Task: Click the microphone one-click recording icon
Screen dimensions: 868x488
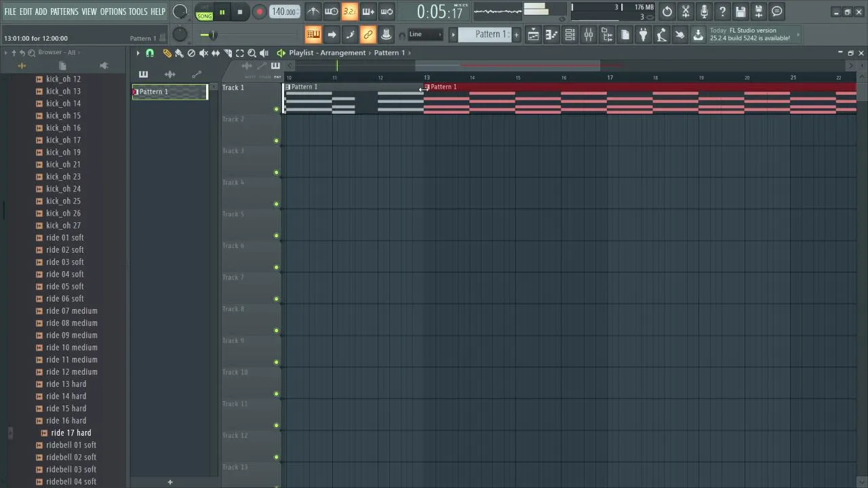Action: pos(704,12)
